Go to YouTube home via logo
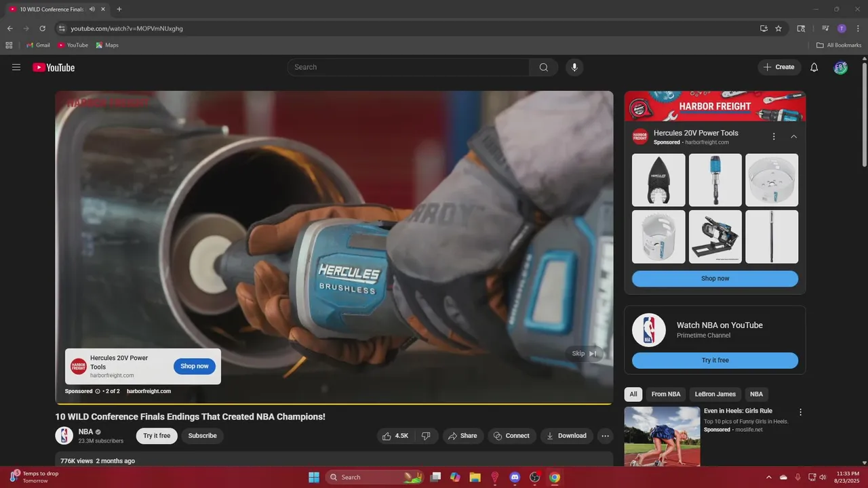The width and height of the screenshot is (868, 488). click(54, 67)
